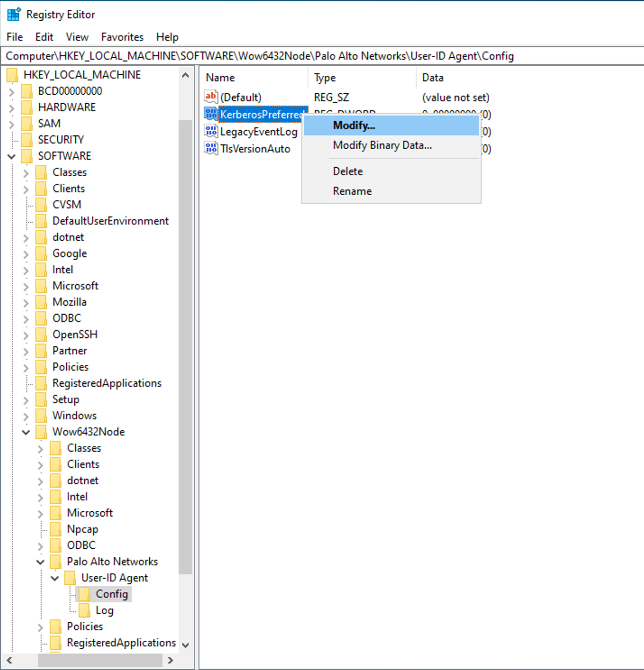Click the Log folder icon
Image resolution: width=644 pixels, height=670 pixels.
click(85, 610)
